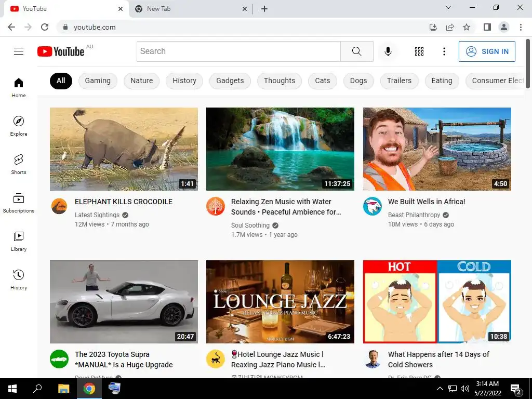Open We Built Wells in Africa! title
Viewport: 532px width, 399px height.
(427, 202)
